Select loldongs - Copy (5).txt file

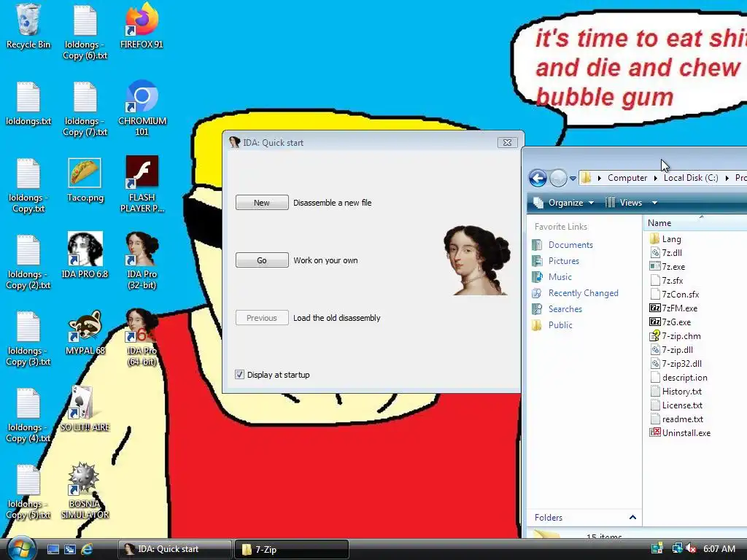click(x=28, y=492)
